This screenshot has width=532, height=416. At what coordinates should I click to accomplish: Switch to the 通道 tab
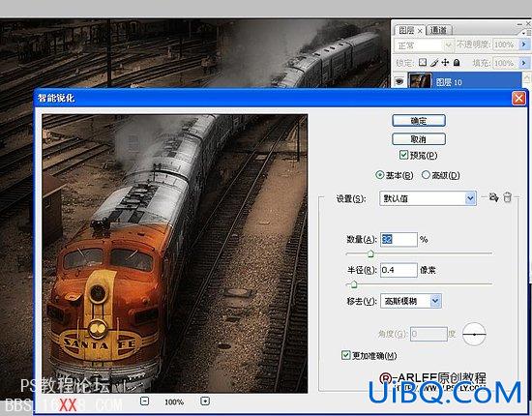tap(438, 31)
